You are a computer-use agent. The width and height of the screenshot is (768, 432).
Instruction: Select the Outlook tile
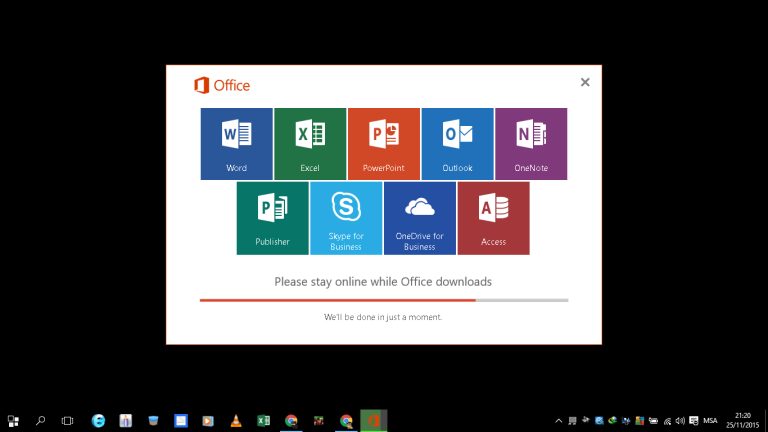tap(457, 144)
